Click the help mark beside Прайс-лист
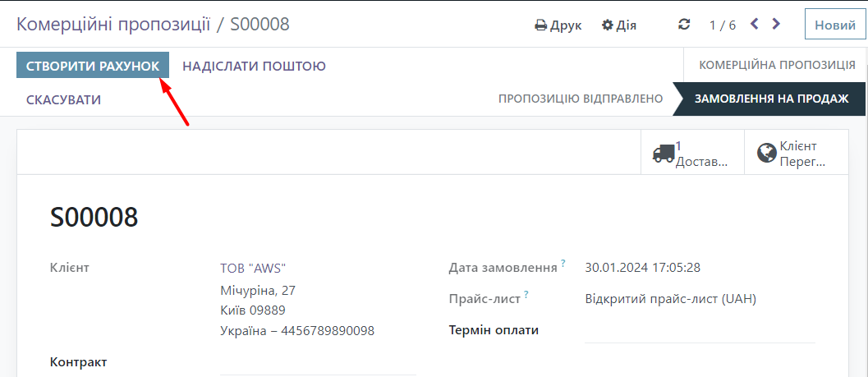Screen dimensions: 868x377 coord(526,295)
